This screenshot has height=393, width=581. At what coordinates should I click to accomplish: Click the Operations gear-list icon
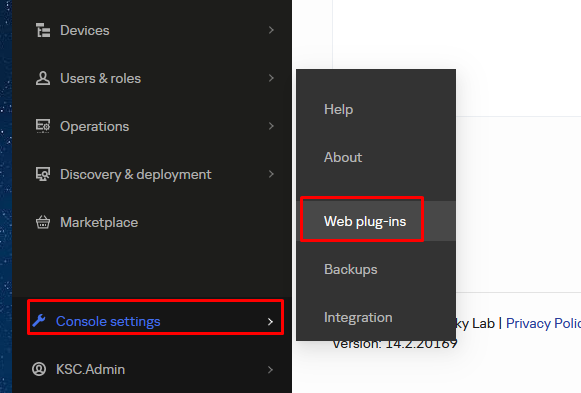[x=43, y=126]
